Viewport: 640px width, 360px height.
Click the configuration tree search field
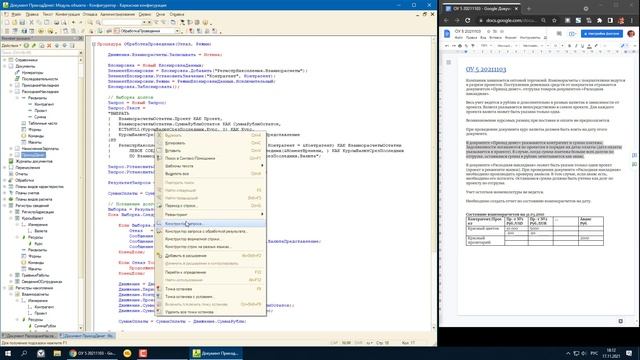pos(39,53)
